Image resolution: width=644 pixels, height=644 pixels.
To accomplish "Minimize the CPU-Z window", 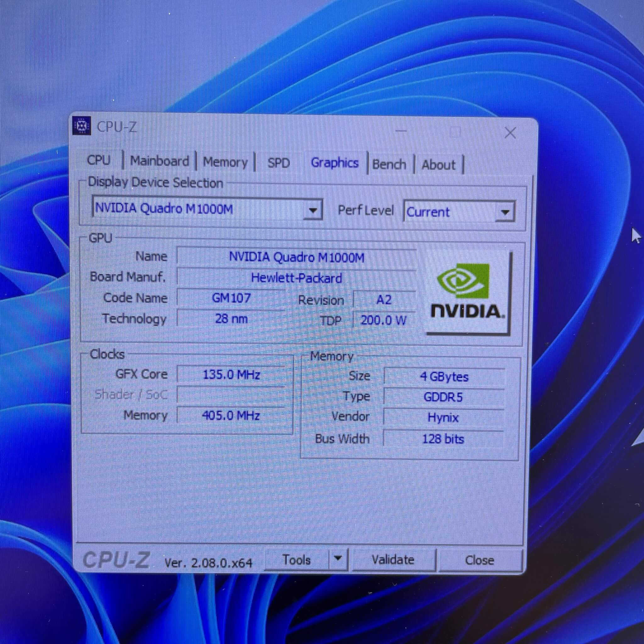I will coord(401,131).
